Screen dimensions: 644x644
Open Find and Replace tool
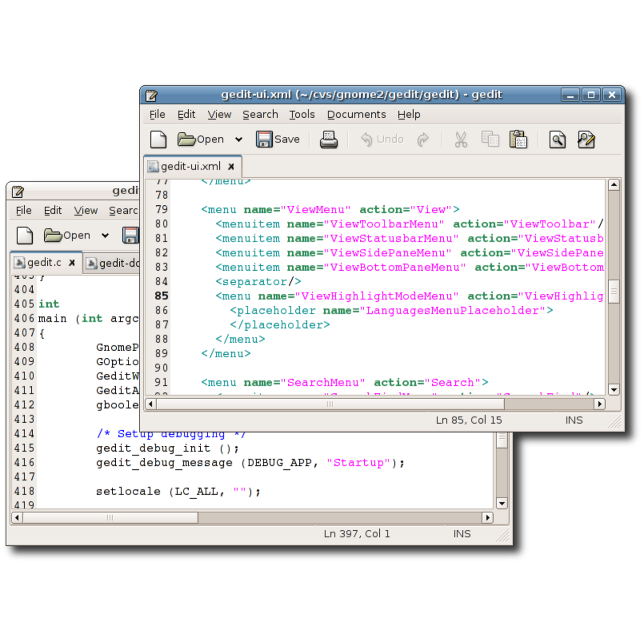[586, 139]
